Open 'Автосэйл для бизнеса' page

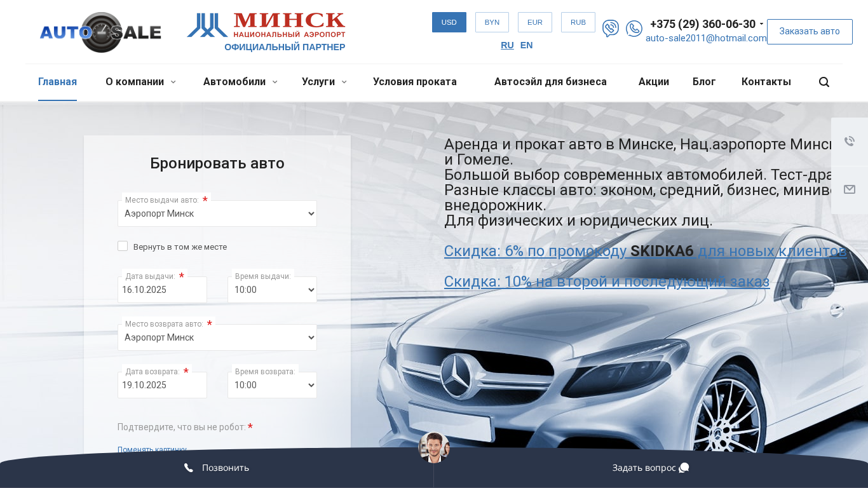click(x=550, y=82)
